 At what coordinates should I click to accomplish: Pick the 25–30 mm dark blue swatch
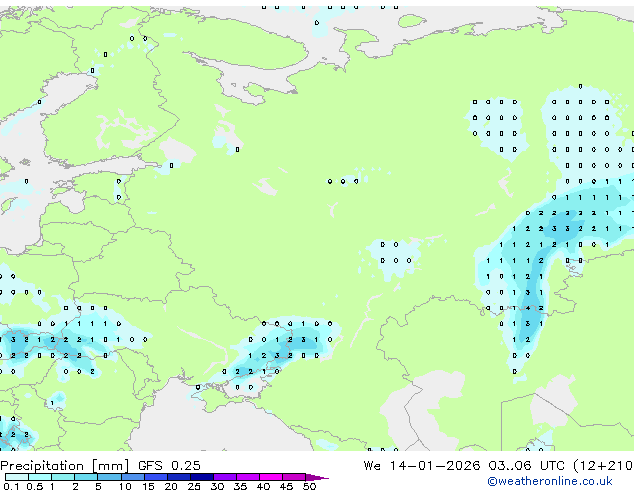point(202,477)
